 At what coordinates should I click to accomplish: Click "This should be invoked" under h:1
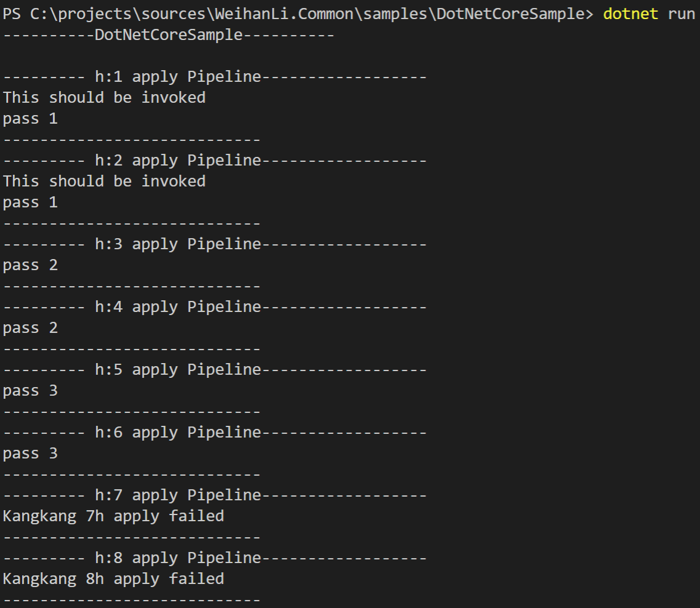[104, 98]
